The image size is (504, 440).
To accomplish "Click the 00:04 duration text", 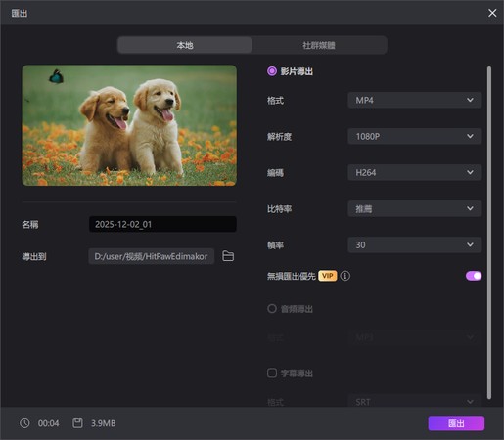I will [48, 423].
